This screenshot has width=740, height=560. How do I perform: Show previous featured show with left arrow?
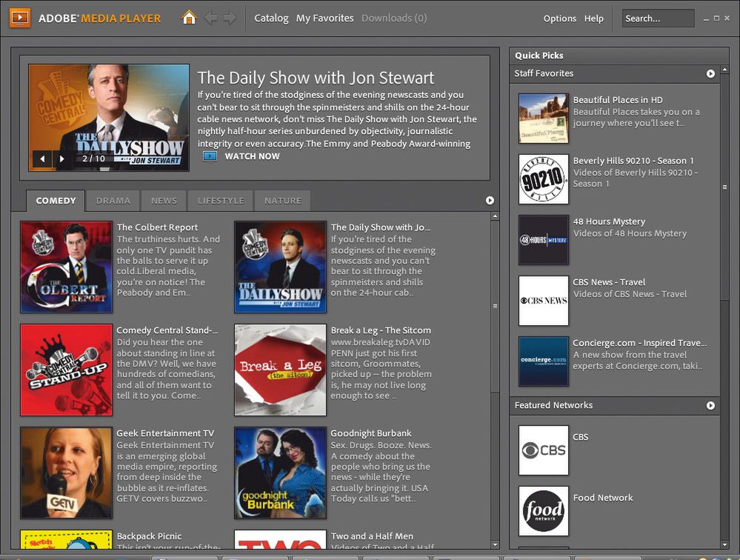[42, 159]
